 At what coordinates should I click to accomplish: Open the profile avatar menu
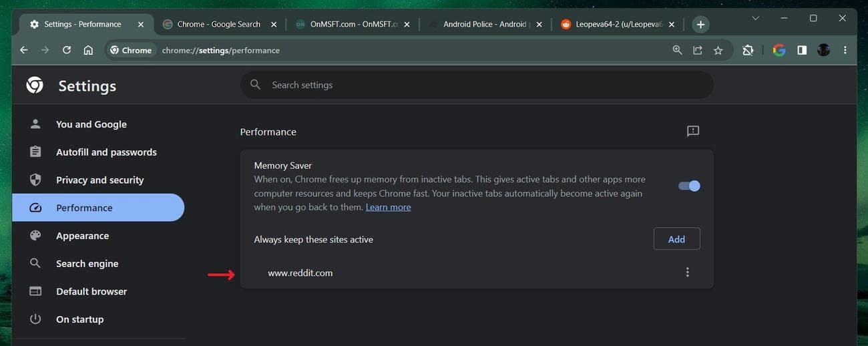pos(823,50)
